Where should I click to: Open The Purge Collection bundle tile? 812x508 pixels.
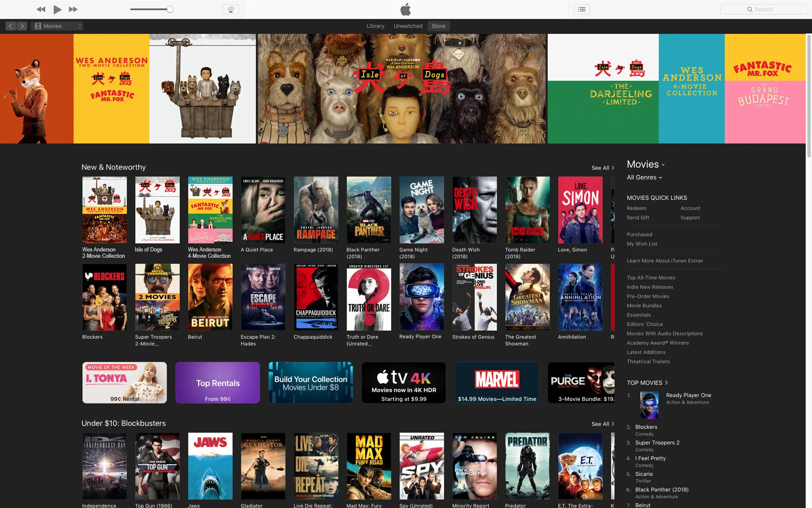[581, 383]
